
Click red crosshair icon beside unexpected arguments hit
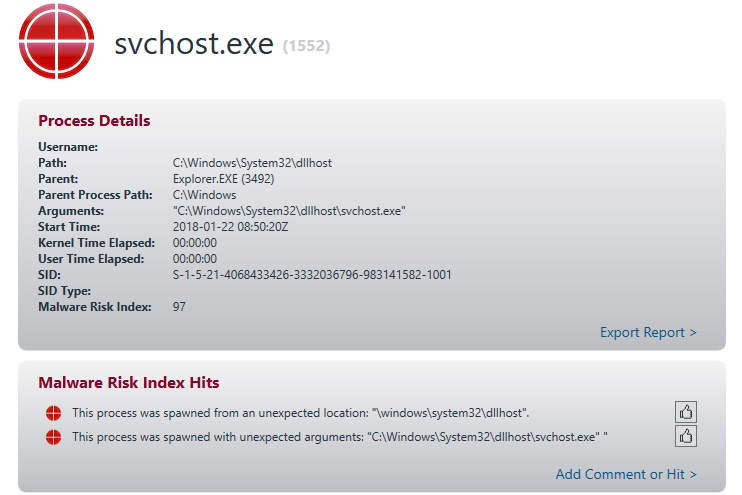point(54,437)
